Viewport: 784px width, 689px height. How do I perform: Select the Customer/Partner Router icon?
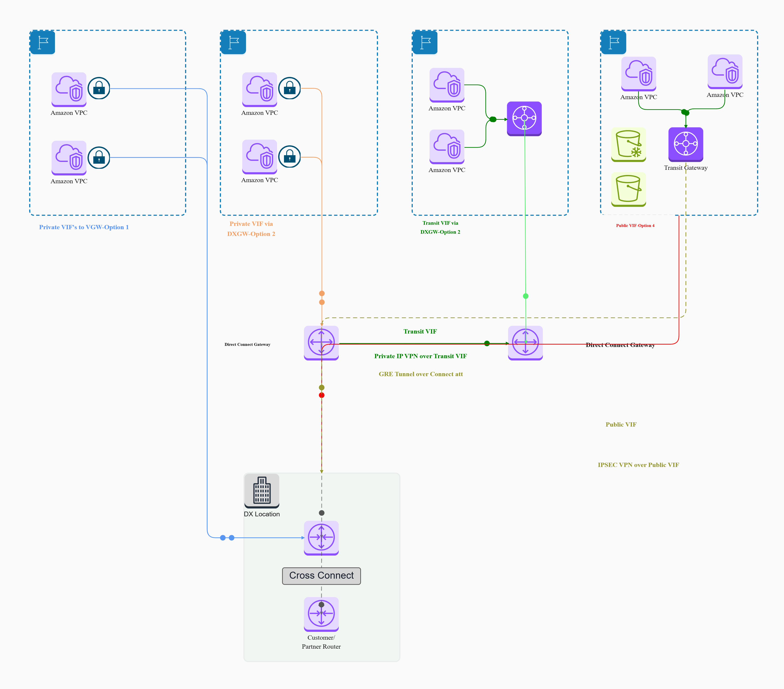[321, 614]
